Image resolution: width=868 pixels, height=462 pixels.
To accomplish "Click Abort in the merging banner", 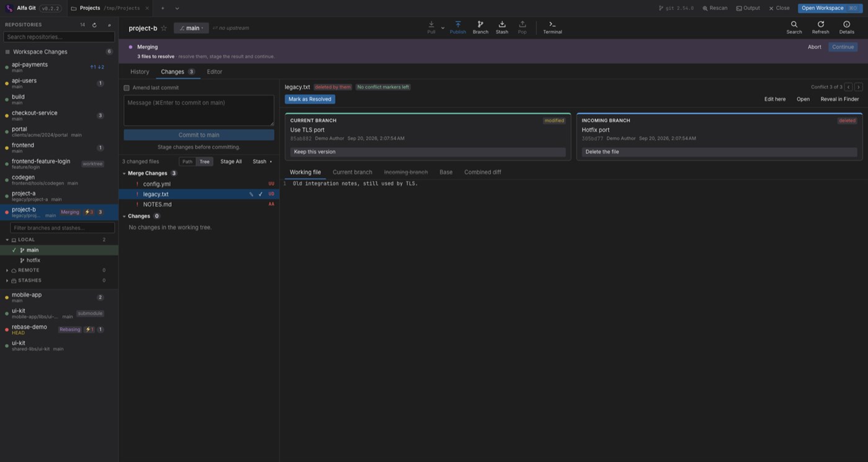I will [x=815, y=47].
